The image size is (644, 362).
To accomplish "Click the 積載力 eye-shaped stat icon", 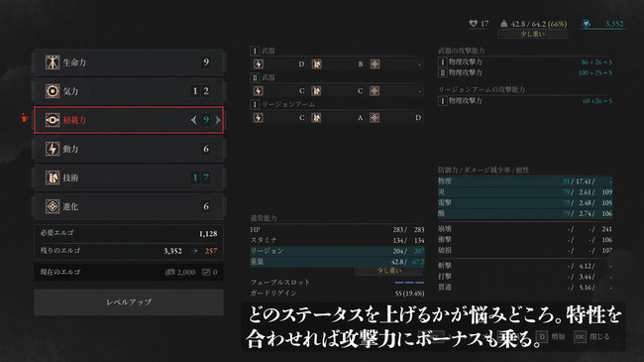I will 53,120.
